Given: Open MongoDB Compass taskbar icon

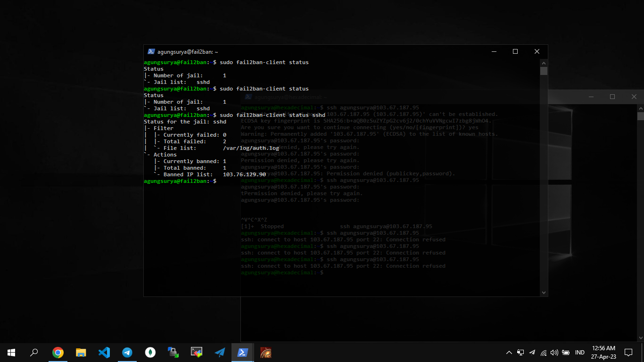Looking at the screenshot, I should [x=150, y=352].
